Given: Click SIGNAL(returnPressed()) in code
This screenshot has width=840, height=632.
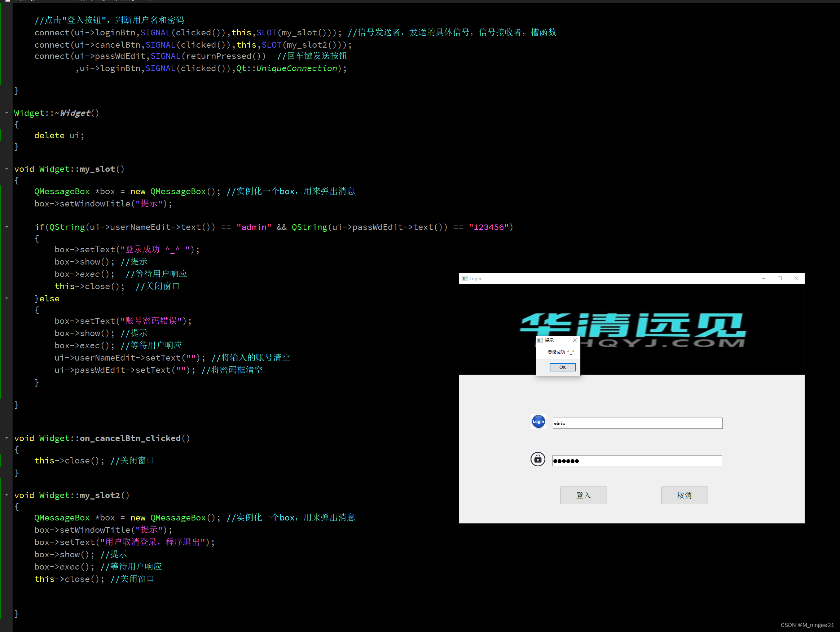Looking at the screenshot, I should coord(208,56).
